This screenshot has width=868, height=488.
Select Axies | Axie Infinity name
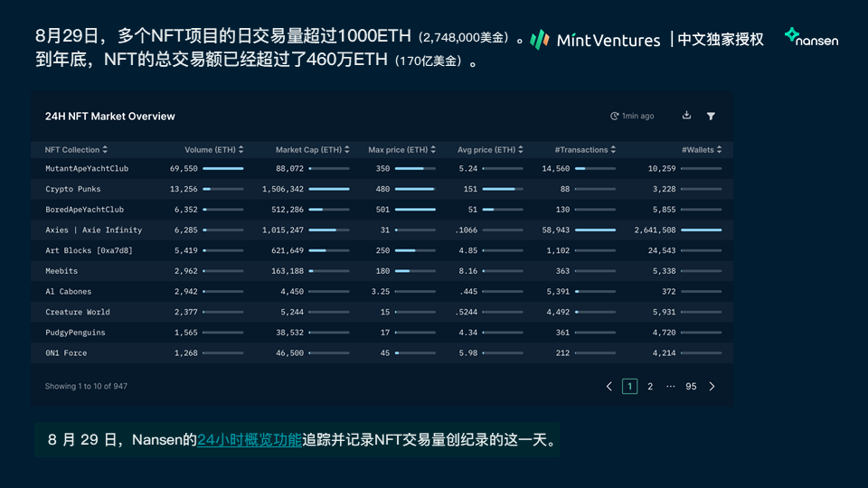[x=93, y=230]
